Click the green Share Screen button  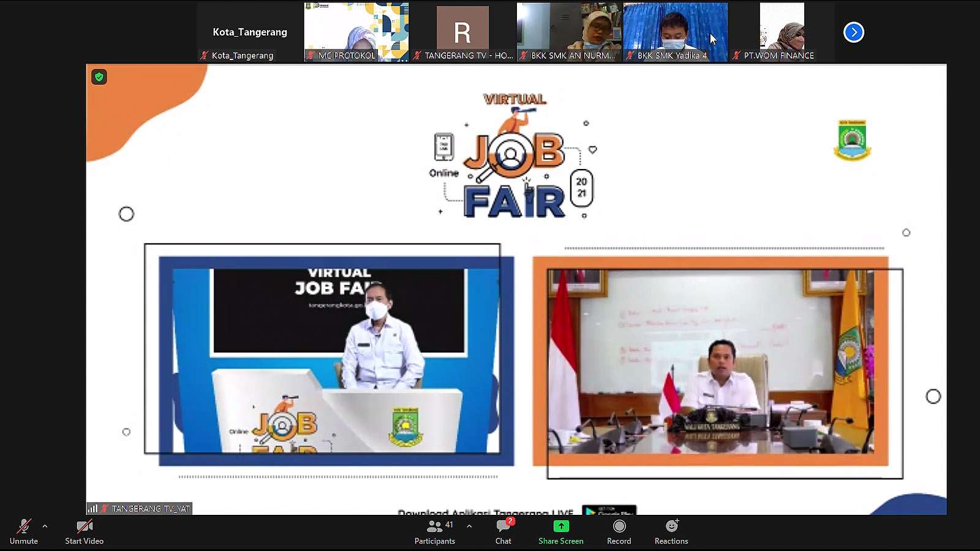click(x=561, y=531)
